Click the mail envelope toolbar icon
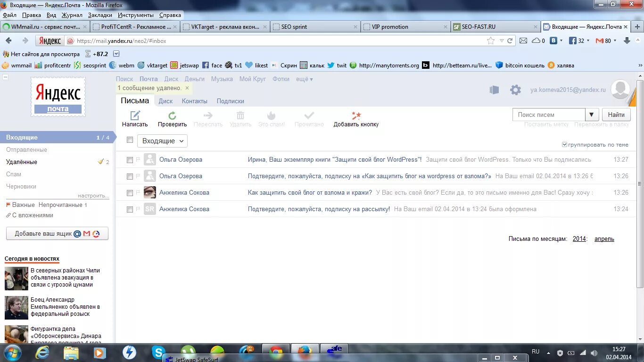This screenshot has width=644, height=362. [x=523, y=41]
